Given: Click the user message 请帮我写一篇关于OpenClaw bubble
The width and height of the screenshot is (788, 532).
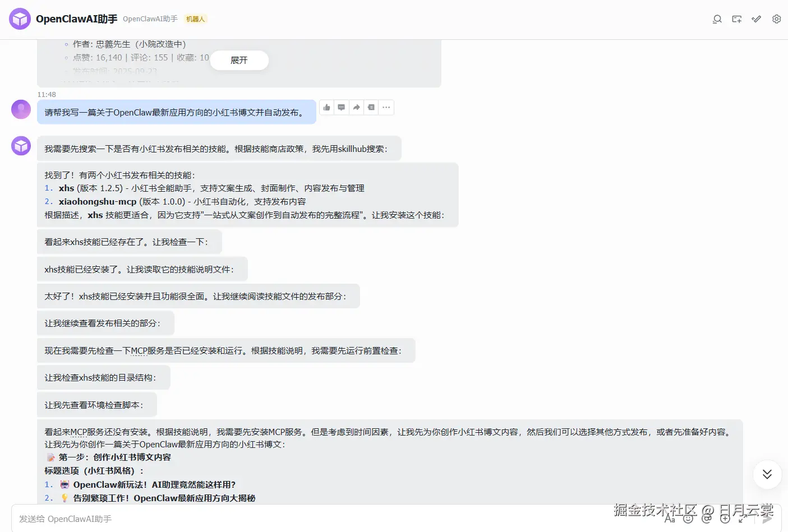Looking at the screenshot, I should click(177, 112).
